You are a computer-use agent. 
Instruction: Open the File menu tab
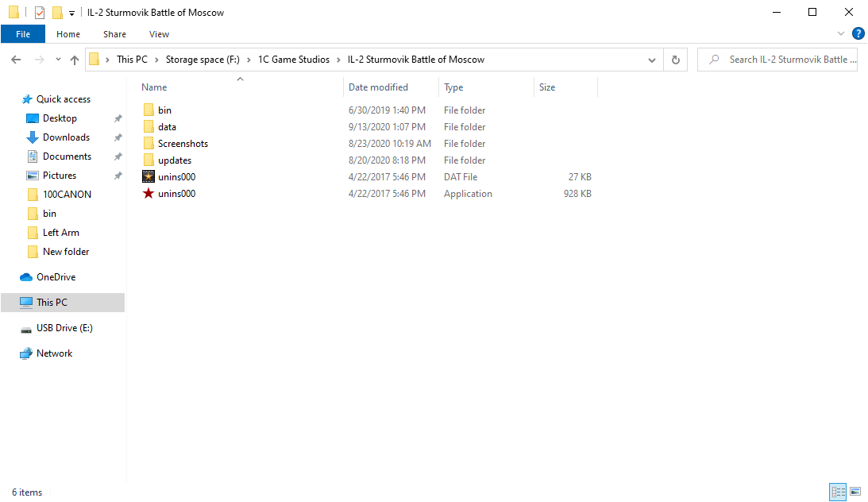[x=23, y=34]
